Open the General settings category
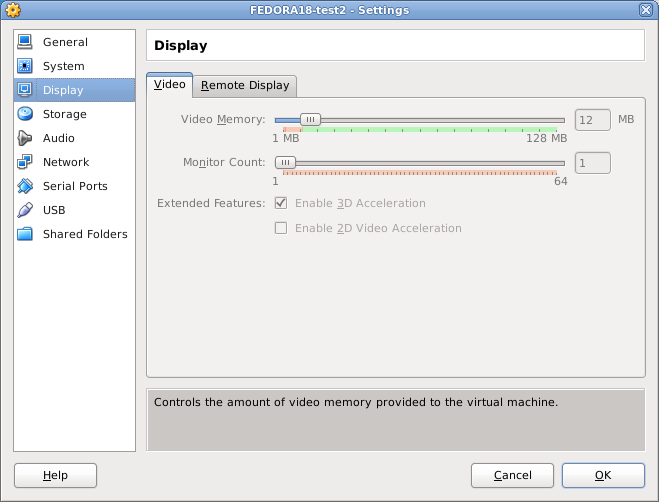The width and height of the screenshot is (659, 502). click(x=74, y=42)
